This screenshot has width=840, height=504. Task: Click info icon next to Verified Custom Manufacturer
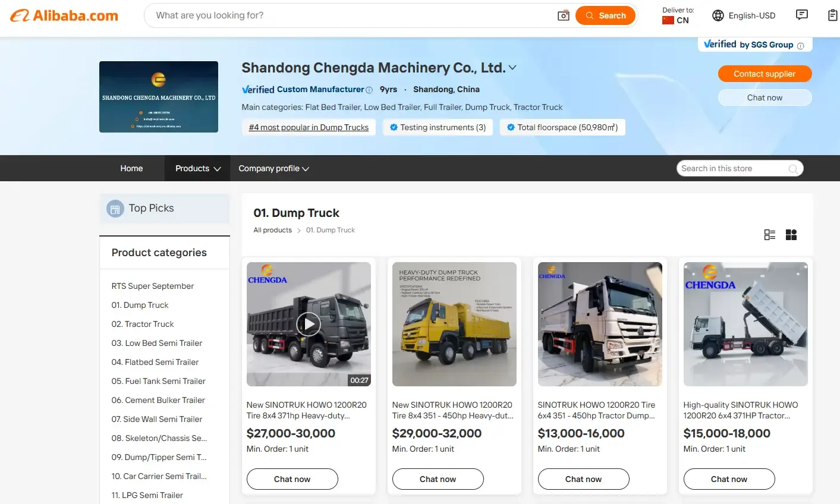point(369,90)
